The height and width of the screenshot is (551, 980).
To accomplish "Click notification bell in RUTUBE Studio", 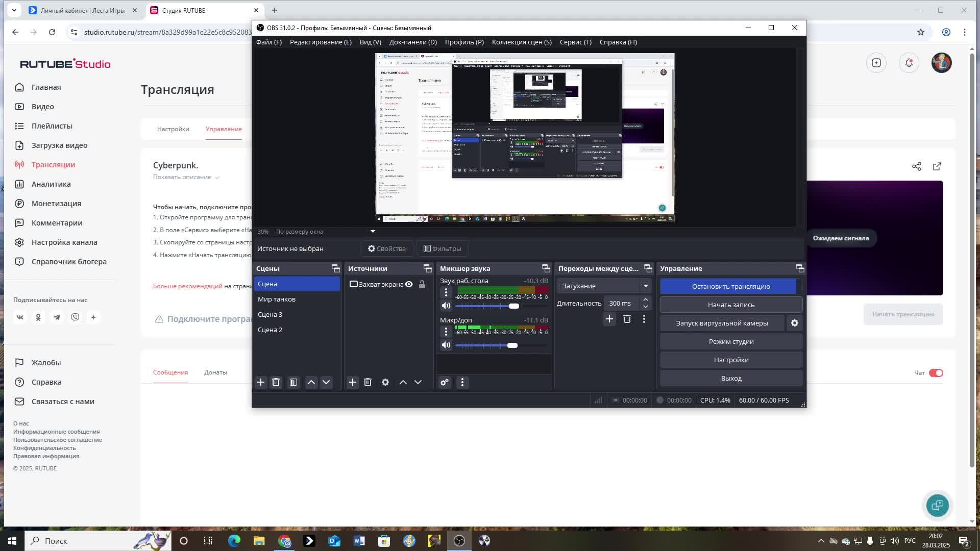I will pyautogui.click(x=909, y=63).
